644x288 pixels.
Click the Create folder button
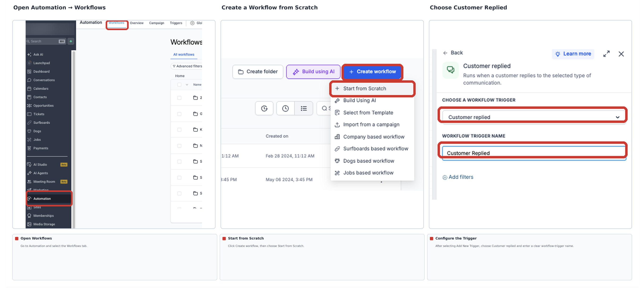[258, 72]
